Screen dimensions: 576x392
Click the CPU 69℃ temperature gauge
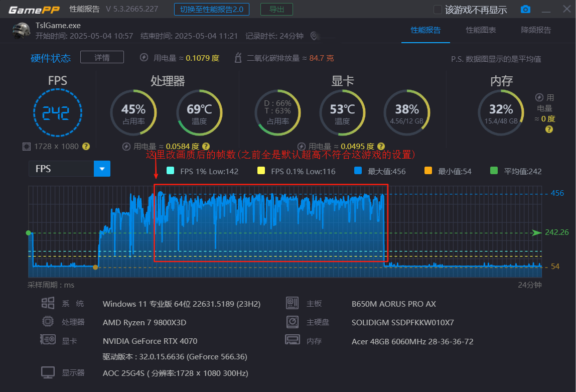(199, 112)
